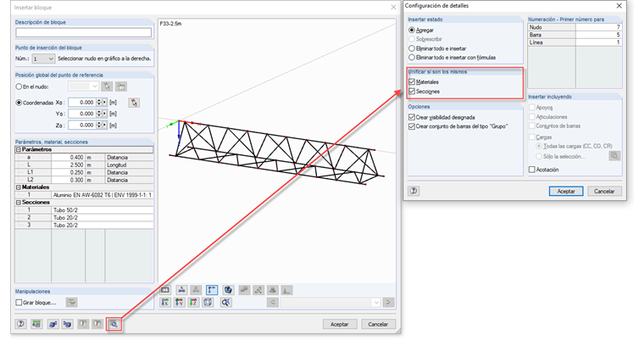
Task: Click the selection icon next to Sólo la selección
Action: click(614, 156)
